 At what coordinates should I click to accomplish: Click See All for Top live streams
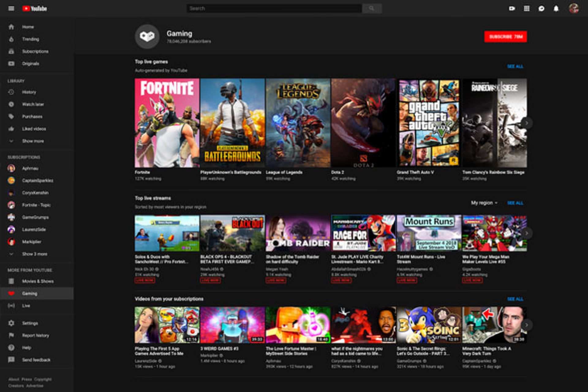tap(515, 203)
